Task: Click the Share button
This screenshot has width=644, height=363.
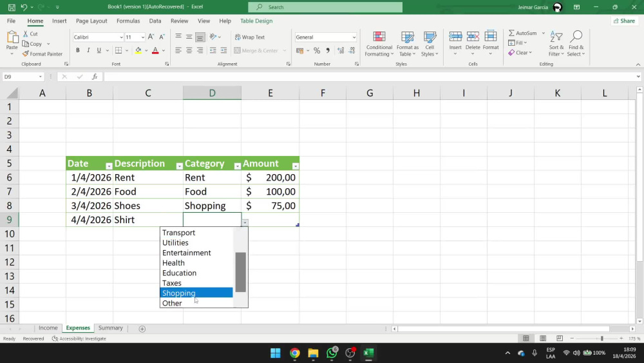Action: click(624, 21)
